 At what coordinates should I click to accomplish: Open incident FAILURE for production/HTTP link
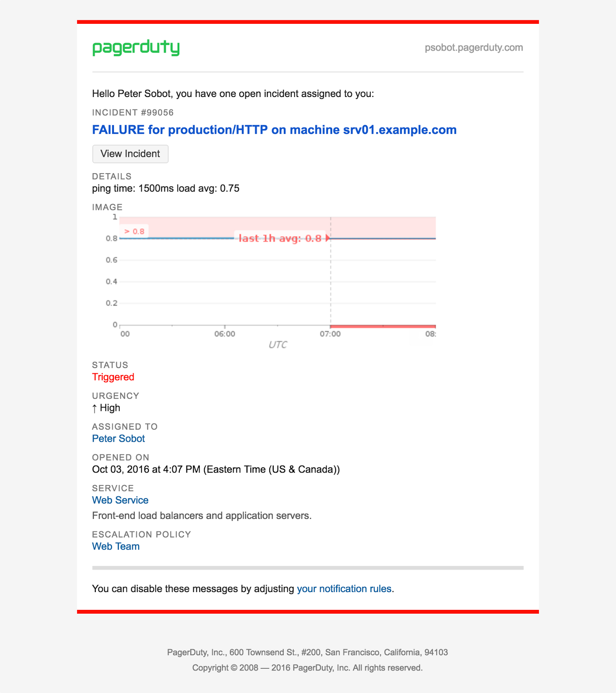274,130
